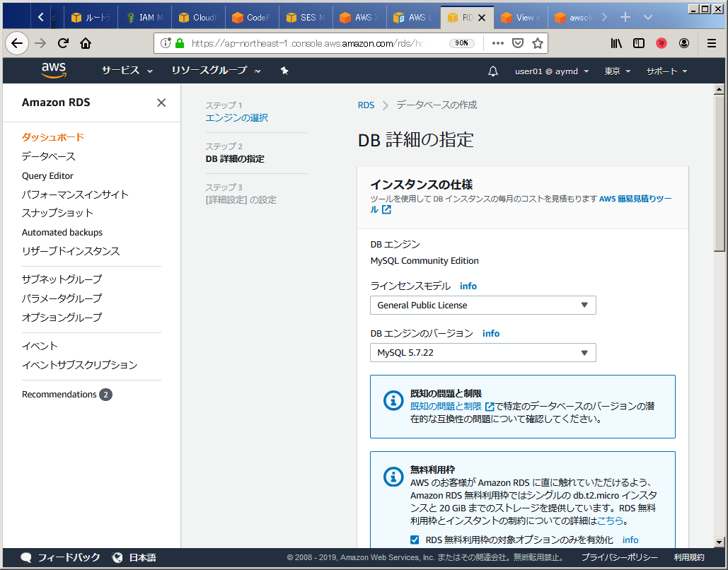Image resolution: width=728 pixels, height=570 pixels.
Task: Open privacy policy footer link
Action: click(619, 557)
